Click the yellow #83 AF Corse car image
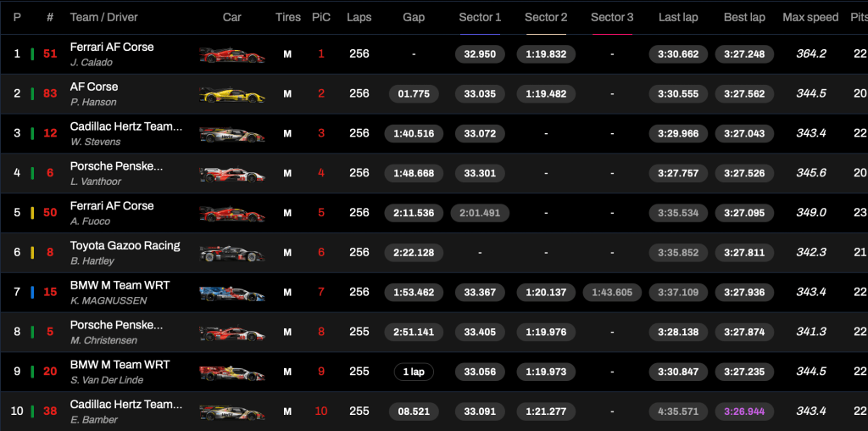The height and width of the screenshot is (431, 868). [x=231, y=94]
